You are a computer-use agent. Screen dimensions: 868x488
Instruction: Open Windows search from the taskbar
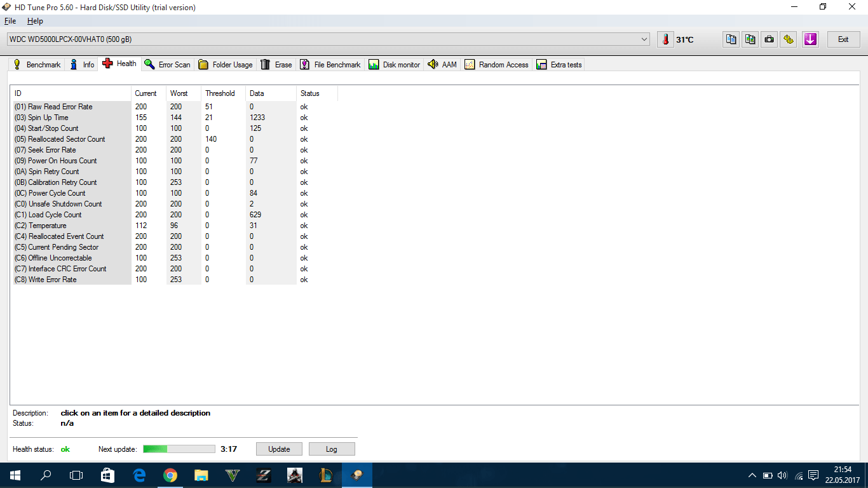click(x=46, y=475)
